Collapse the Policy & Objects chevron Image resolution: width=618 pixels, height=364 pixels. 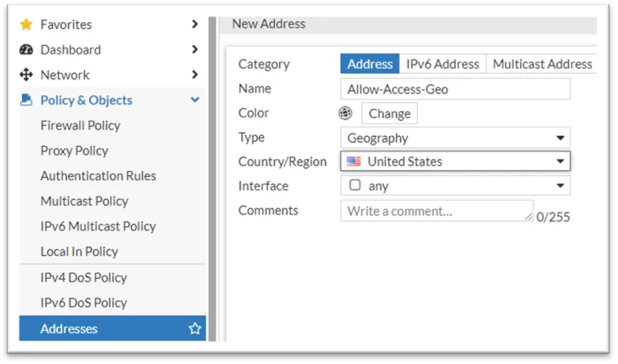195,100
